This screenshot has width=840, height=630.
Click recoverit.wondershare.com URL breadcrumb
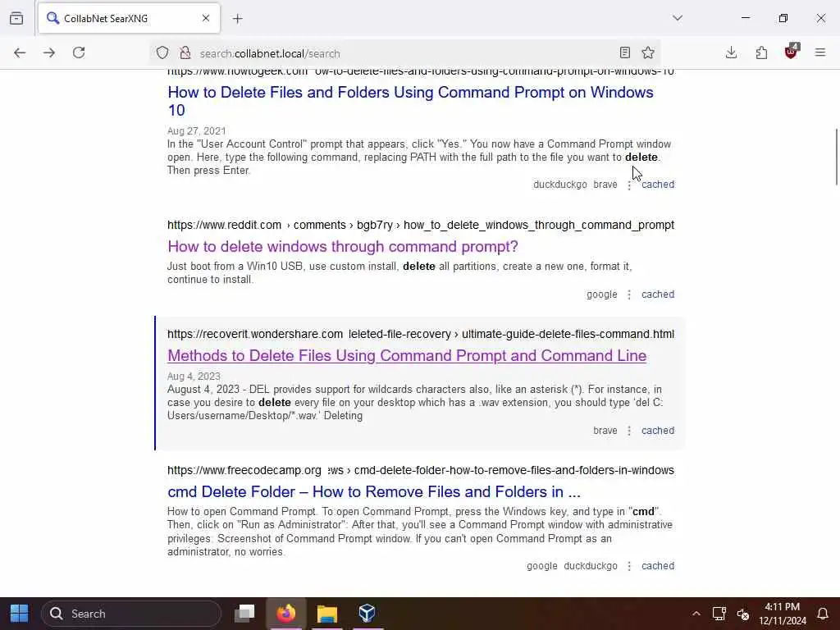coord(421,334)
